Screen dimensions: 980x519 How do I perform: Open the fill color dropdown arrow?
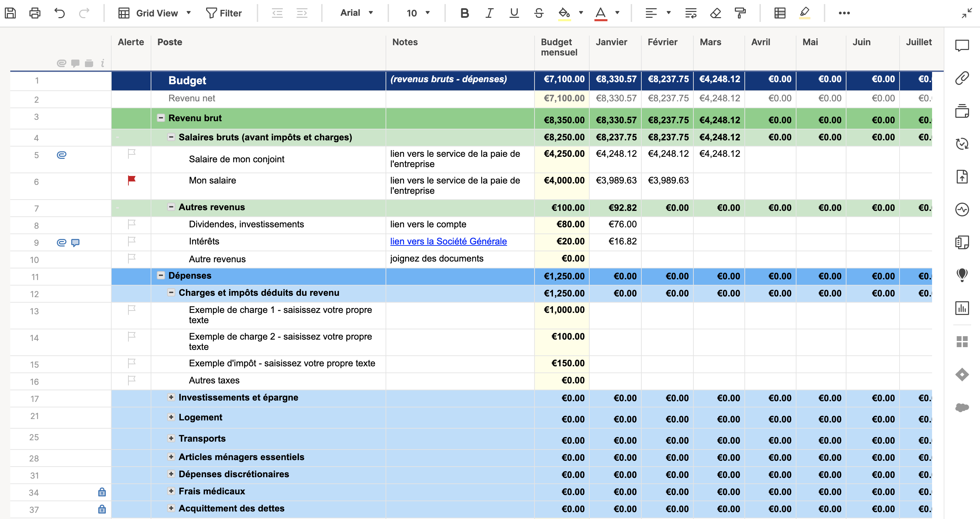tap(581, 13)
